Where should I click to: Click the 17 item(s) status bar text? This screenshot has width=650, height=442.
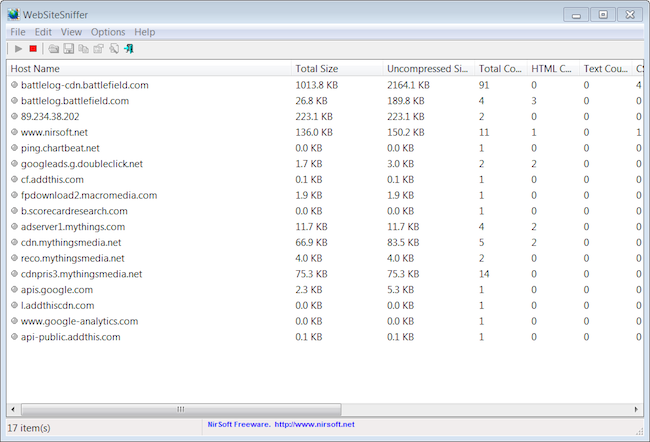coord(29,428)
